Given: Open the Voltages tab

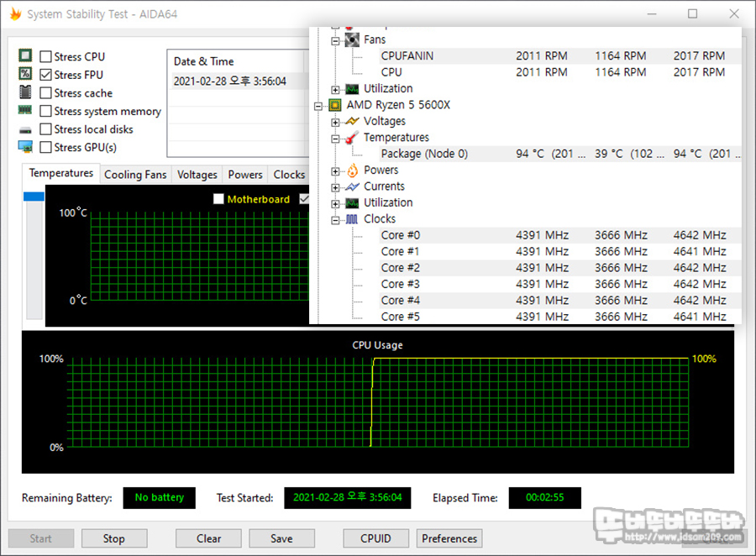Looking at the screenshot, I should click(x=197, y=175).
